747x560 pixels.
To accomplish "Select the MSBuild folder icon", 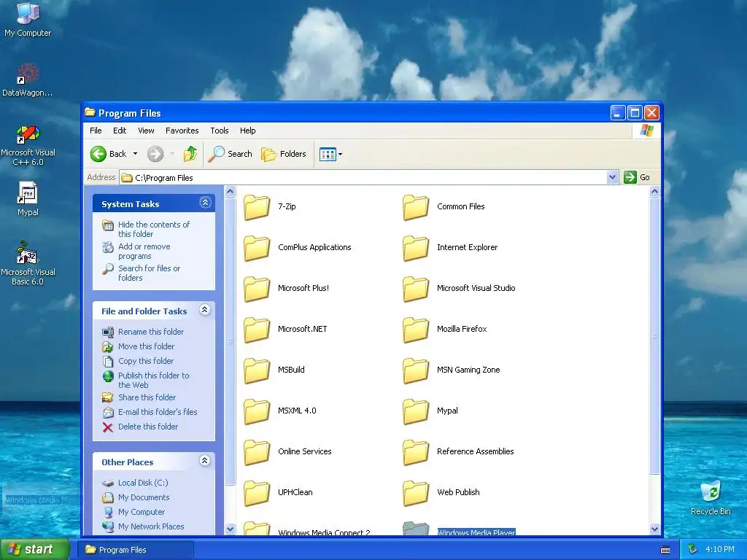I will (x=257, y=370).
